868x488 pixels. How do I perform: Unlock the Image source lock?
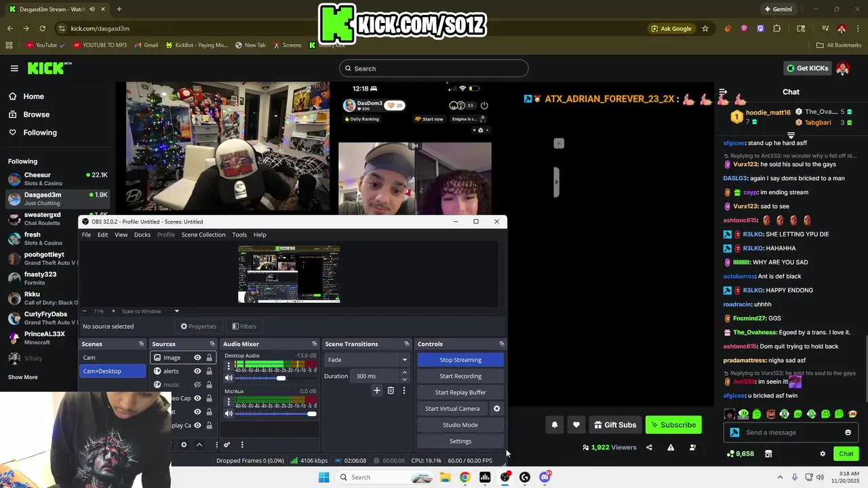click(209, 358)
